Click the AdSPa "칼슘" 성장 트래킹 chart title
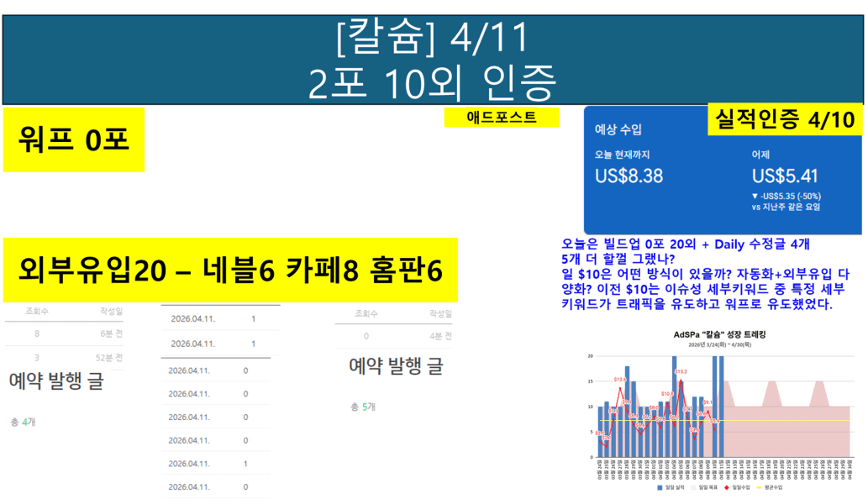The width and height of the screenshot is (868, 499). [x=722, y=334]
